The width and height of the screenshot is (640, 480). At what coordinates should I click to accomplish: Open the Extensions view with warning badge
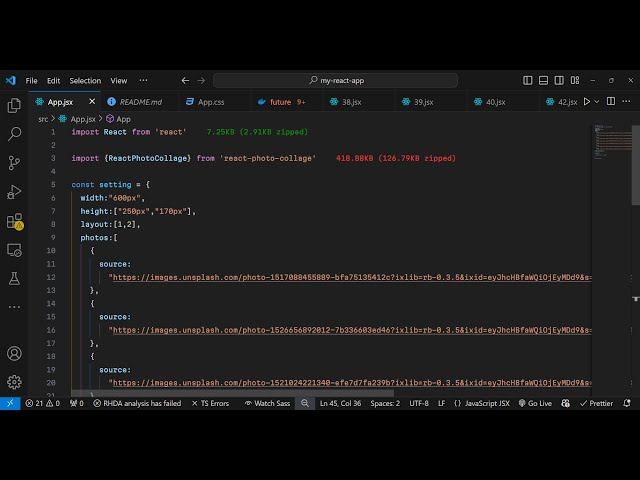14,221
